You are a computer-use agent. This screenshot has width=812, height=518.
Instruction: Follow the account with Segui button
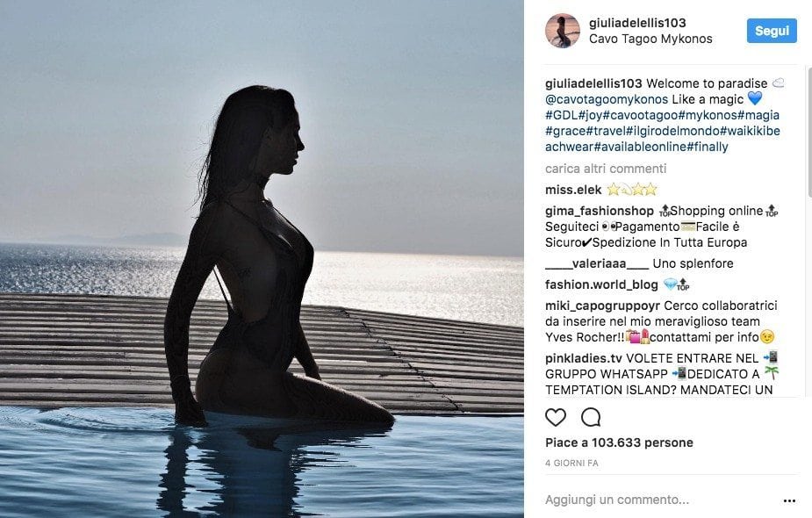click(772, 31)
